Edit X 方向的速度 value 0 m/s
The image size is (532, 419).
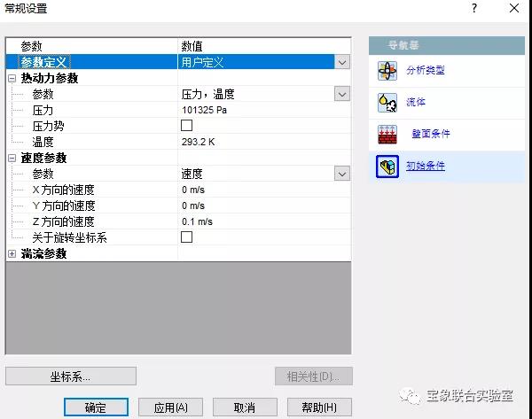264,190
